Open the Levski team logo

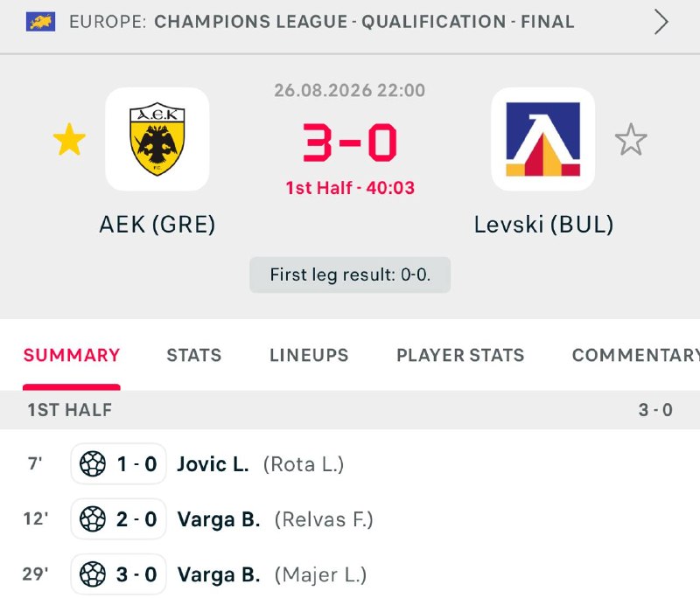click(x=542, y=139)
